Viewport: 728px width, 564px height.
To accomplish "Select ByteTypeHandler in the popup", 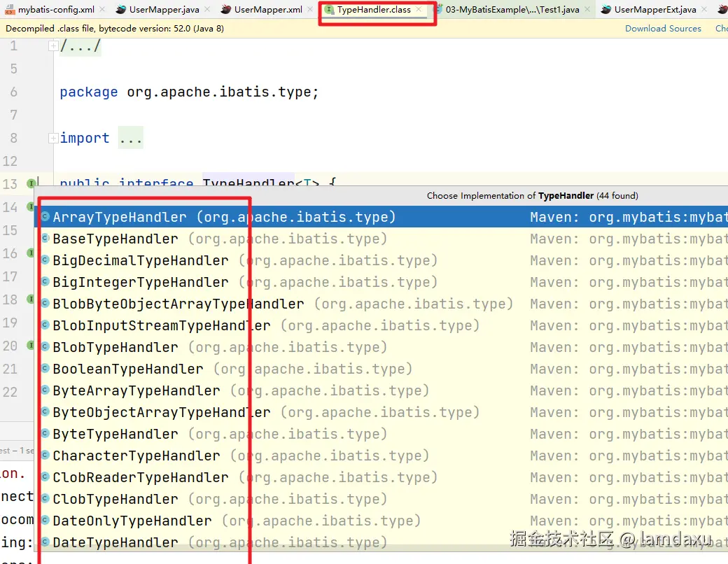I will (x=381, y=434).
